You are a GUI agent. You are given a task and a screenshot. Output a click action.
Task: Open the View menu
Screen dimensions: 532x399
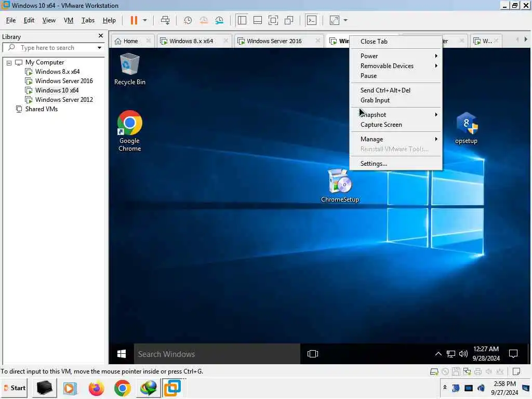point(49,20)
